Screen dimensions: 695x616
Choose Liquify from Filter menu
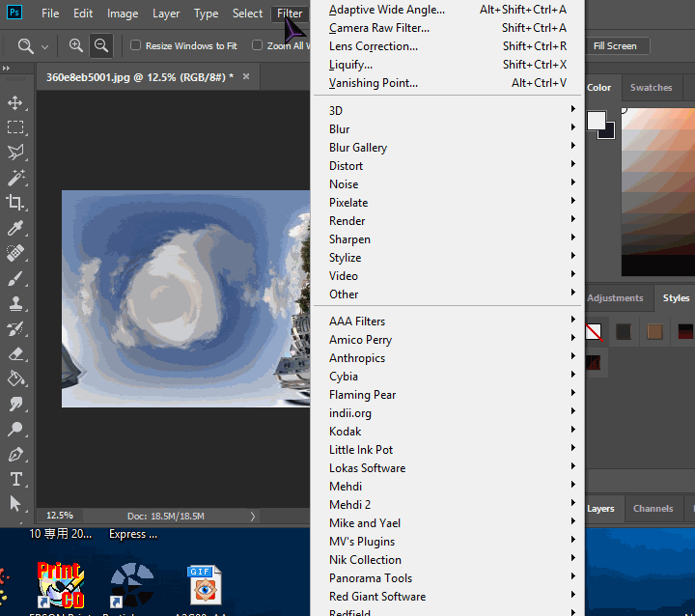pos(447,65)
